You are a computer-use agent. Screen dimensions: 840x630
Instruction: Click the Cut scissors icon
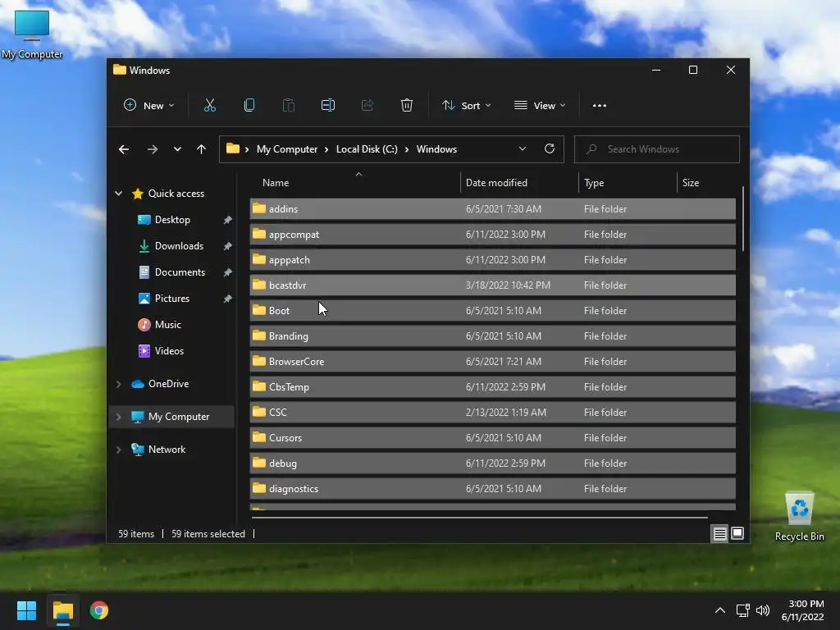point(209,106)
